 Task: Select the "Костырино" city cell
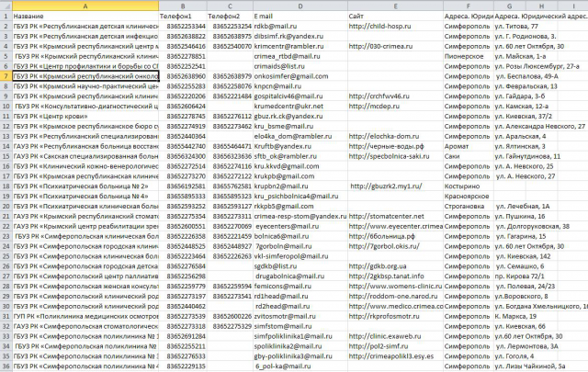[469, 186]
